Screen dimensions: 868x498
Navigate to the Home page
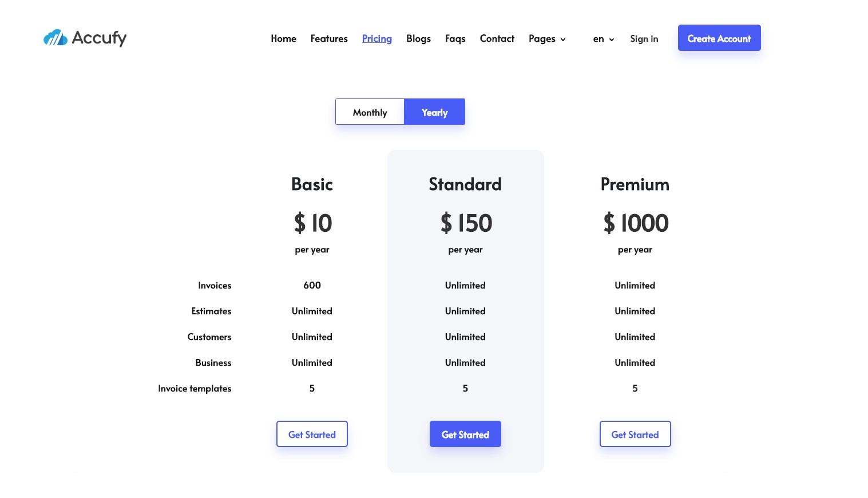tap(283, 38)
